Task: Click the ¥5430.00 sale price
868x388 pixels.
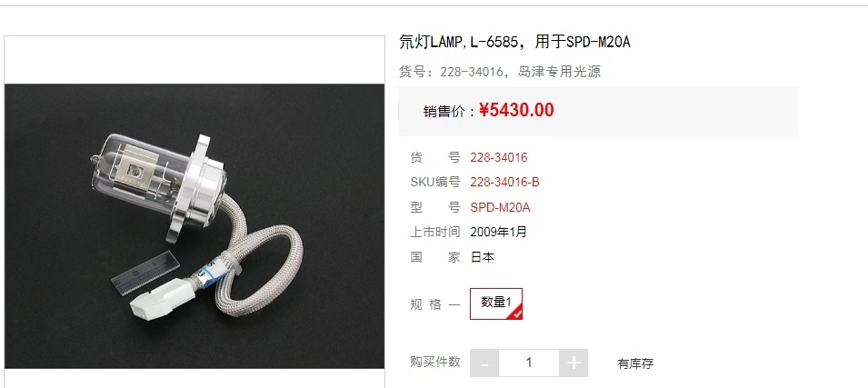Action: (516, 110)
